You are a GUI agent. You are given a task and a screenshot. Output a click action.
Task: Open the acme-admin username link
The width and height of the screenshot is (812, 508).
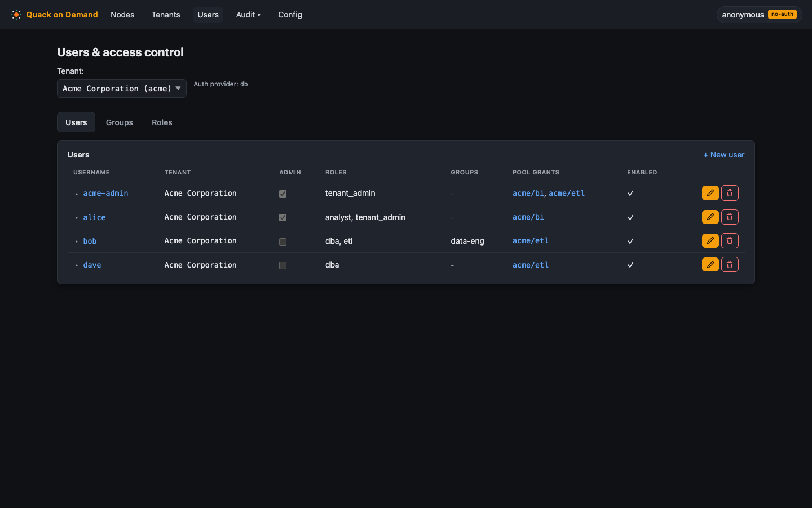[105, 193]
